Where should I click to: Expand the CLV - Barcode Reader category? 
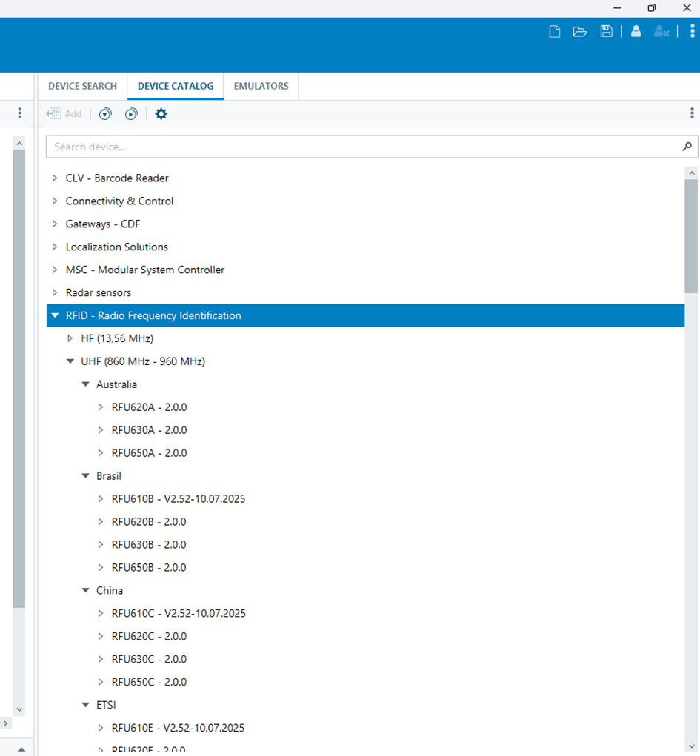point(55,178)
